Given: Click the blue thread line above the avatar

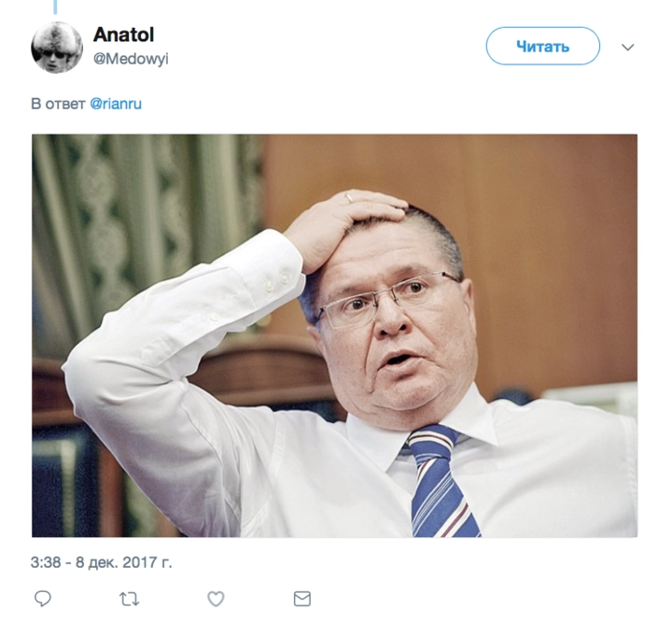Looking at the screenshot, I should coord(55,7).
